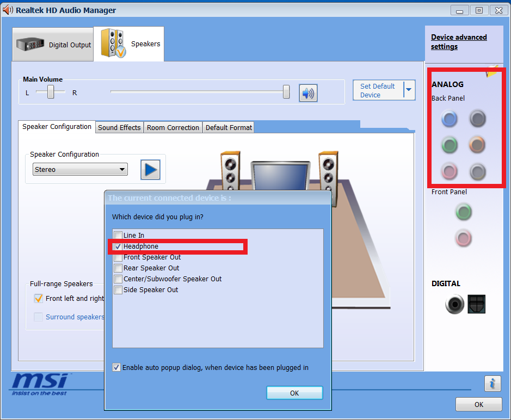This screenshot has height=420, width=511.
Task: Click the monitor in room illustration
Action: coord(280,176)
